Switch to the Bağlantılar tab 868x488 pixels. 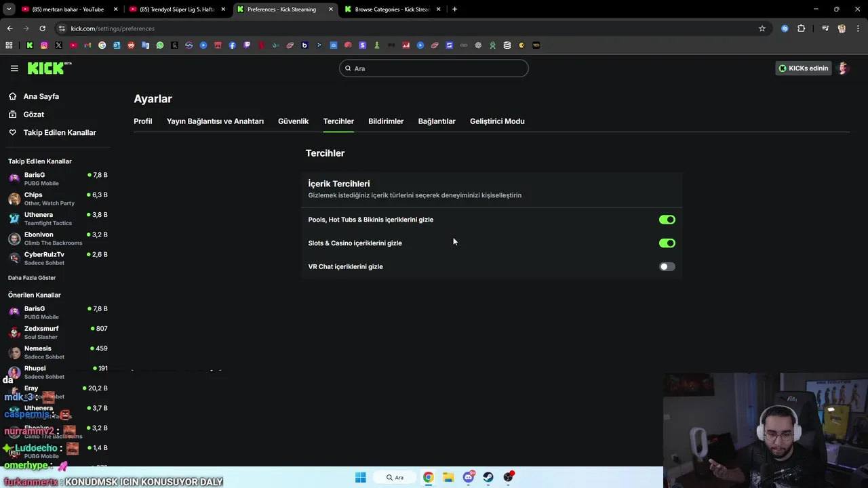click(x=437, y=121)
